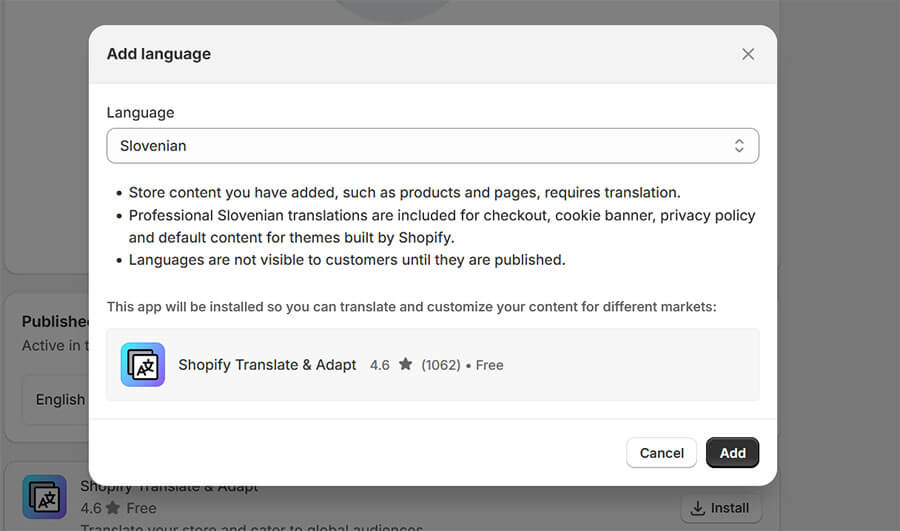Click the Free price label in dialog
This screenshot has height=531, width=900.
click(x=490, y=365)
